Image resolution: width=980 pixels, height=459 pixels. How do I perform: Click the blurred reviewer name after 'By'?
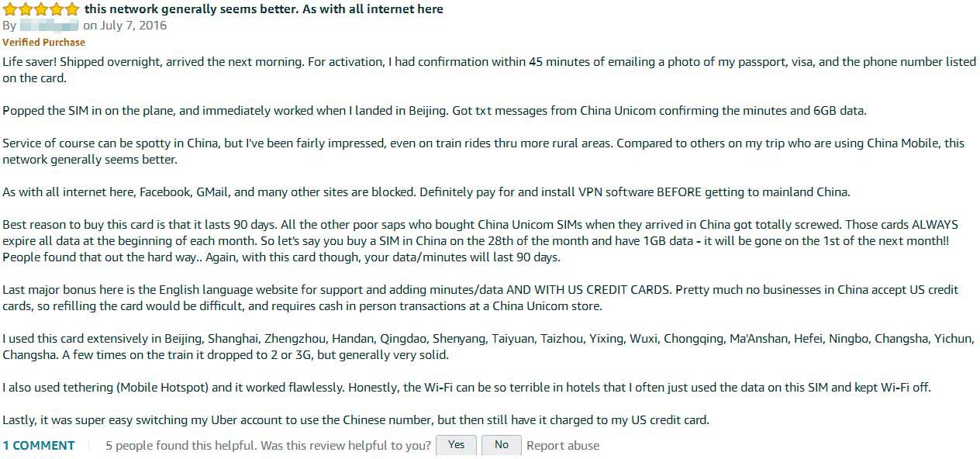[x=49, y=26]
